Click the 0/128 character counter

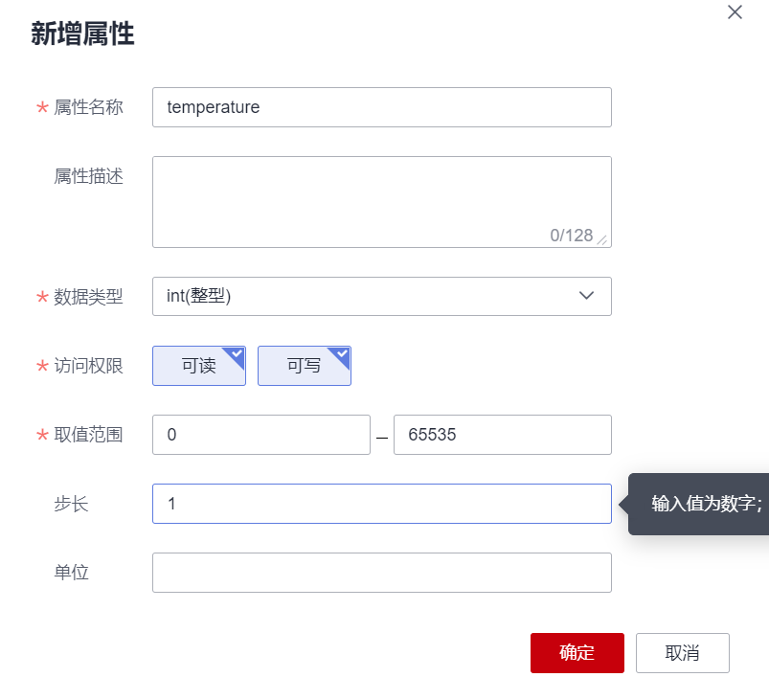click(571, 236)
